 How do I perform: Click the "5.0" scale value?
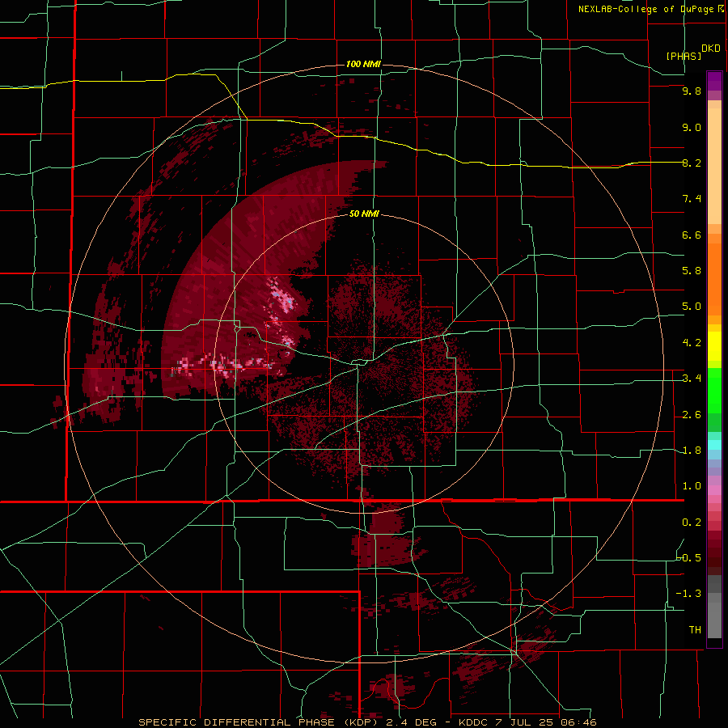692,307
